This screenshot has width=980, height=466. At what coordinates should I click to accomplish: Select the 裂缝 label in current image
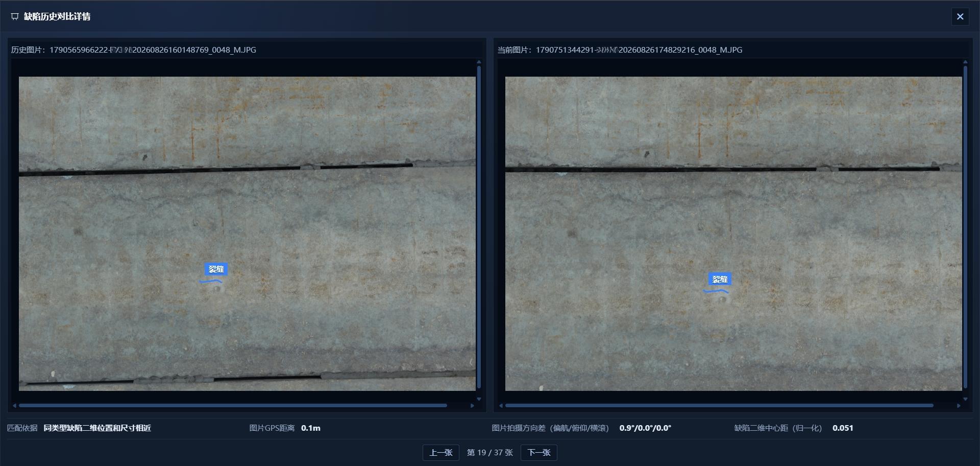click(x=720, y=279)
